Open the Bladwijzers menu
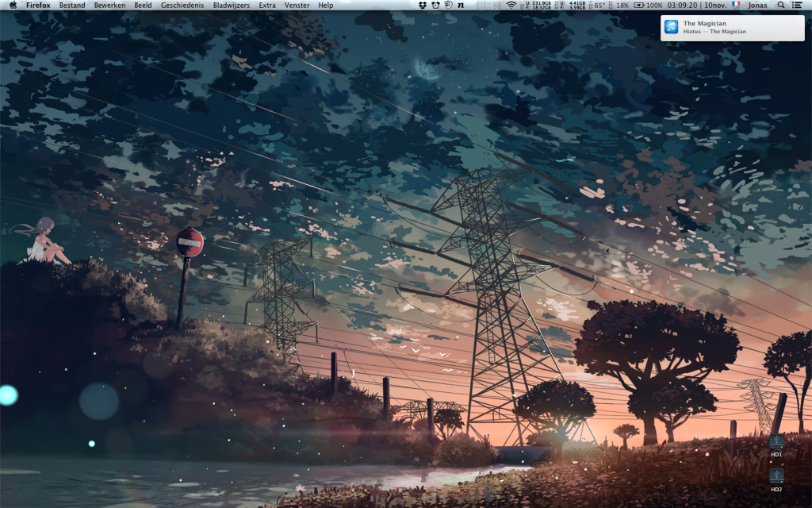Viewport: 812px width, 508px height. coord(231,5)
